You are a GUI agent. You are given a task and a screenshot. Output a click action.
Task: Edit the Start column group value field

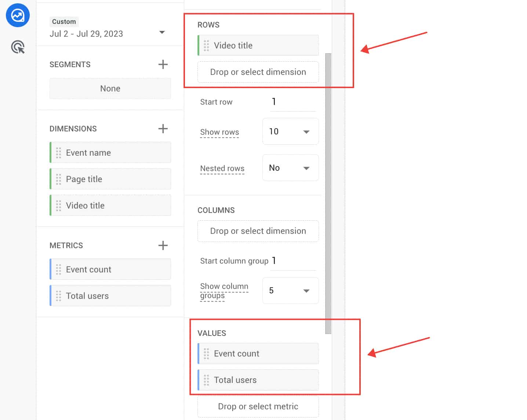pos(293,261)
